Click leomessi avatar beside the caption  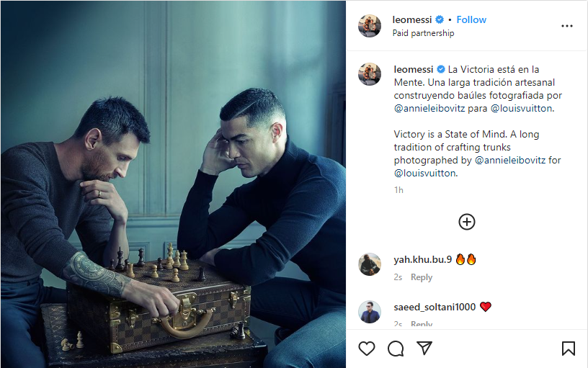pos(370,75)
